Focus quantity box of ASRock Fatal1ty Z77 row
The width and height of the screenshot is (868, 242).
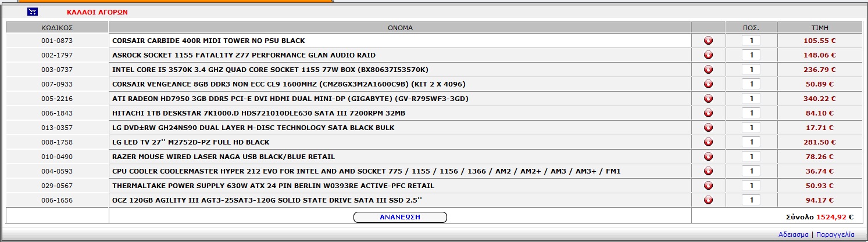point(751,55)
